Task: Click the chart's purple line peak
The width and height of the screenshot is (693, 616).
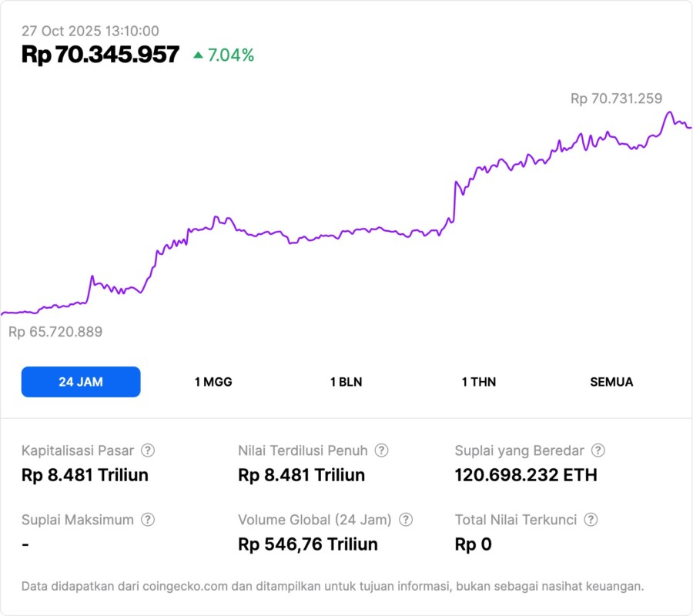Action: [x=669, y=113]
